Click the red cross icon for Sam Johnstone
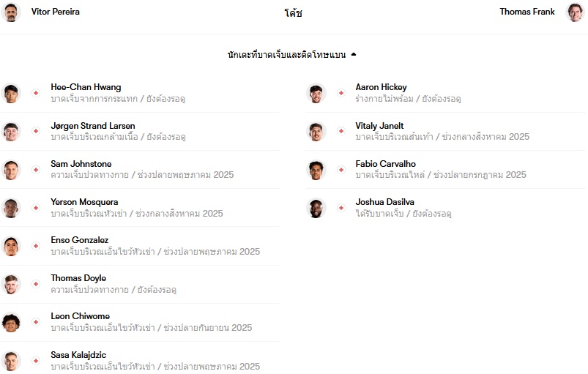The image size is (588, 374). pos(36,170)
